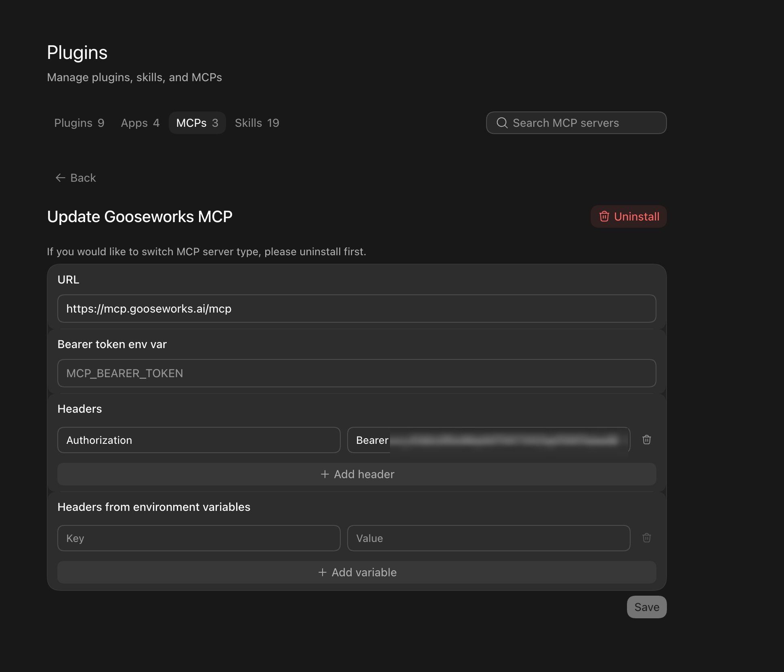
Task: Click the Plugins page title
Action: coord(77,53)
